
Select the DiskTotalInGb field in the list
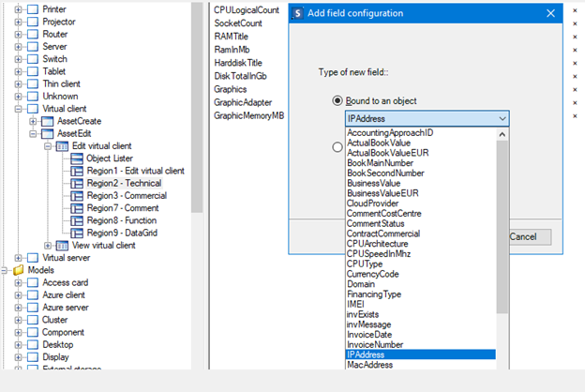pyautogui.click(x=240, y=76)
